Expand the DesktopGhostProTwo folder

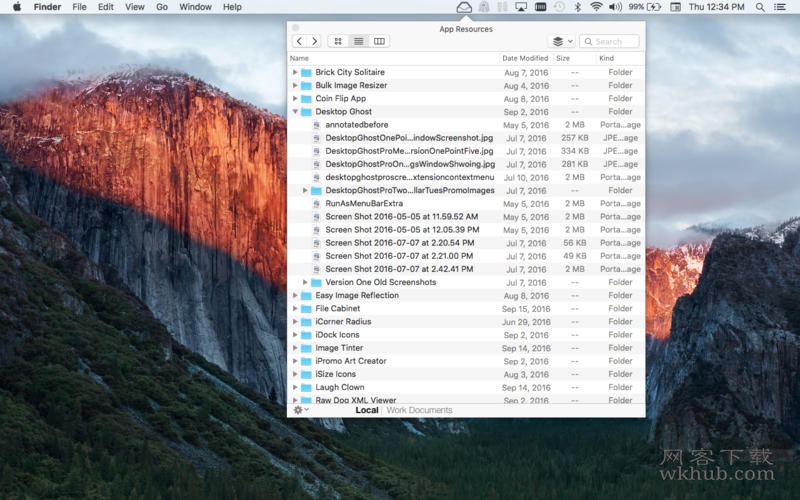click(305, 190)
